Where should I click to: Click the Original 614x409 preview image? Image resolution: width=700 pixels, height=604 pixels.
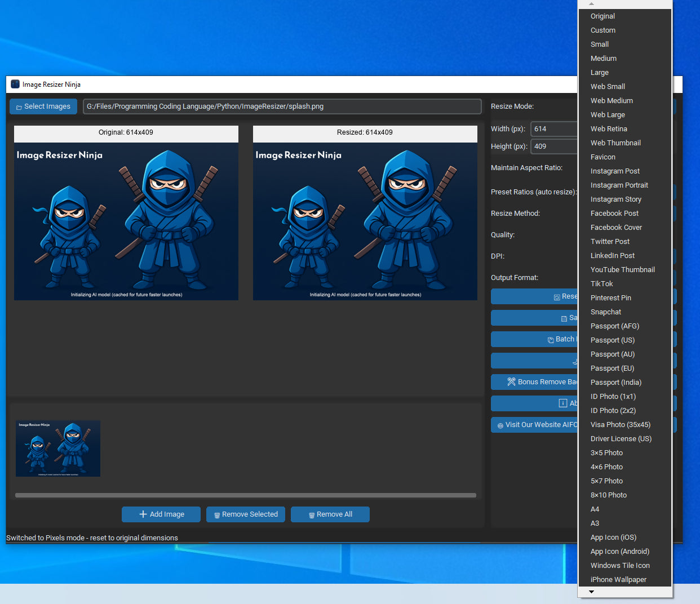[126, 221]
